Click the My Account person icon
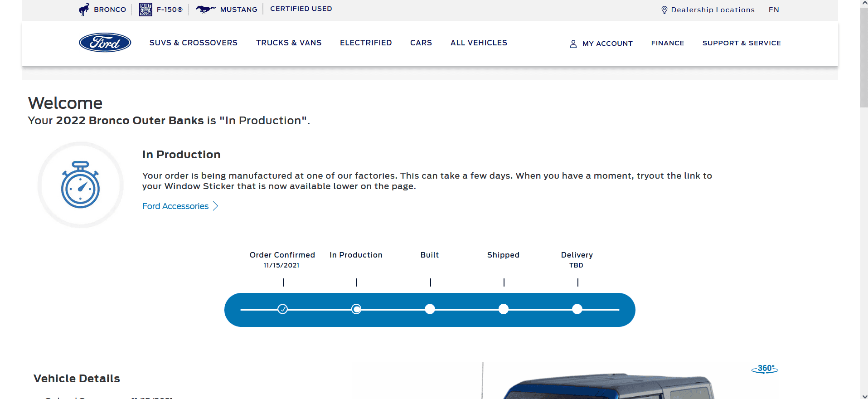 (x=573, y=44)
